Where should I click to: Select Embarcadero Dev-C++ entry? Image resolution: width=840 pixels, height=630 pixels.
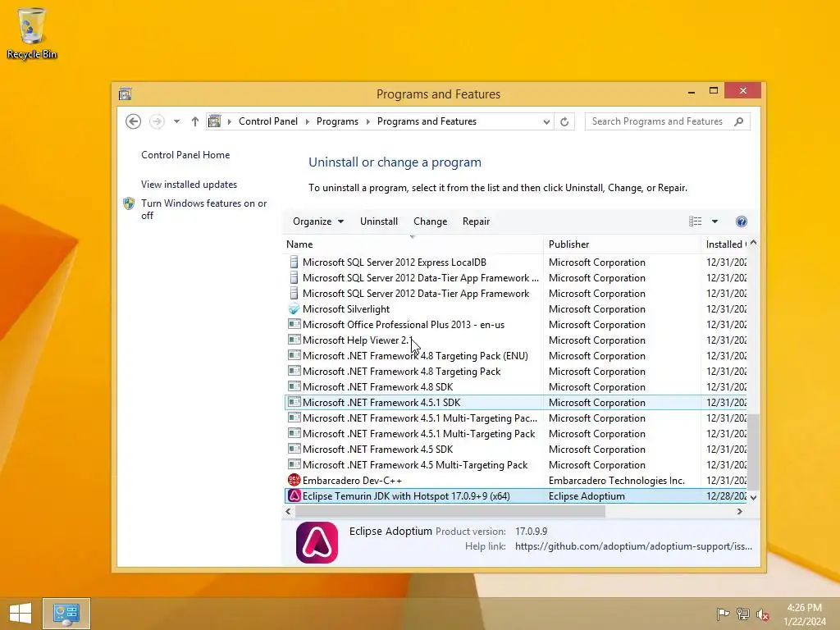coord(515,481)
